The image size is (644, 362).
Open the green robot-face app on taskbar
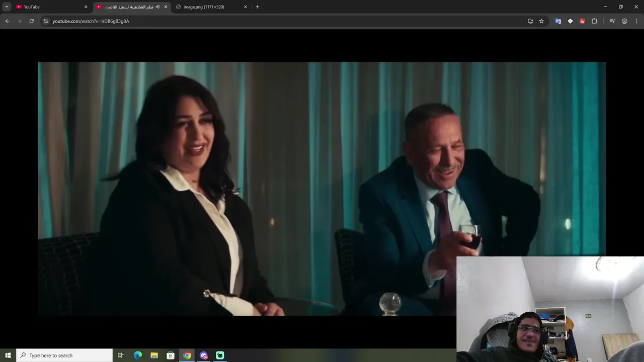click(x=220, y=355)
